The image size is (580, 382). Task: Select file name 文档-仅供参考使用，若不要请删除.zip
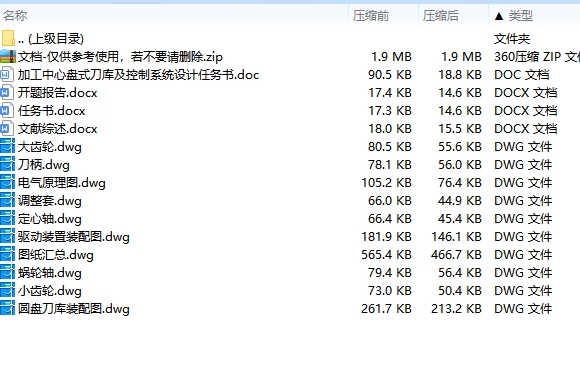click(120, 57)
